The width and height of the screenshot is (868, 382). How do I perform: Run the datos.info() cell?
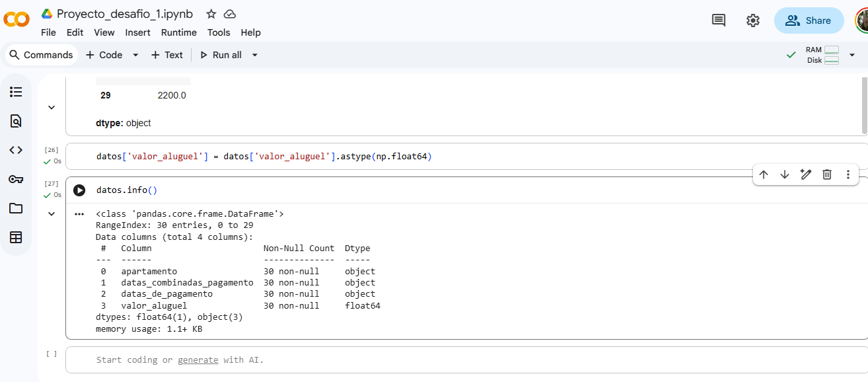tap(79, 190)
